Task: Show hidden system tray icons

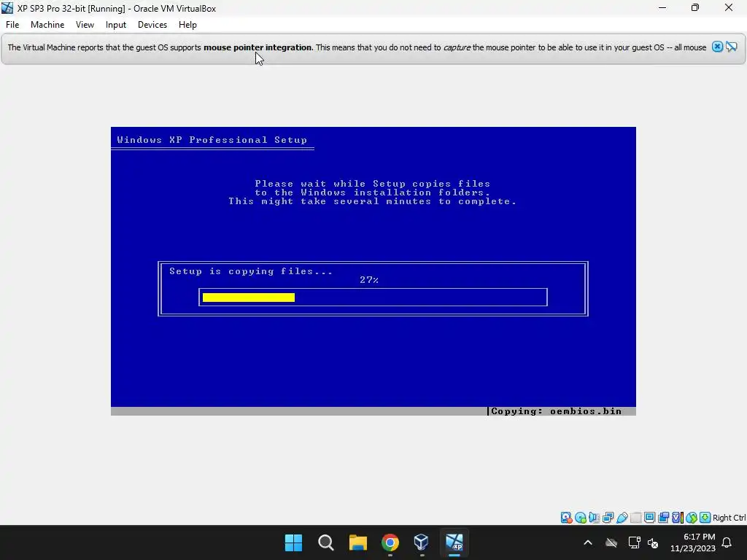Action: click(588, 542)
